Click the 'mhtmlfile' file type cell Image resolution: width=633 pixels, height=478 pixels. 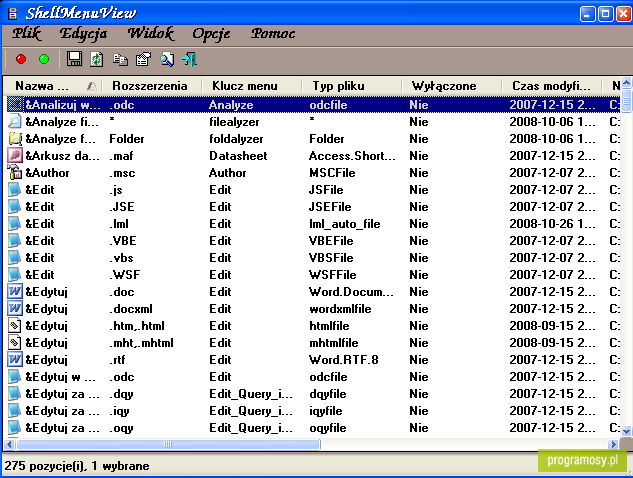[x=334, y=342]
